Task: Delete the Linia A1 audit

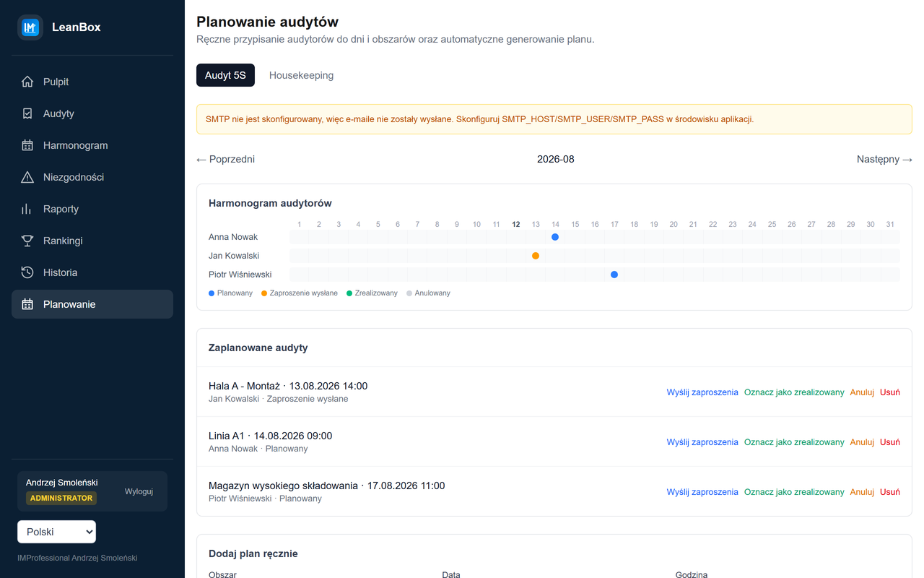Action: (x=890, y=442)
